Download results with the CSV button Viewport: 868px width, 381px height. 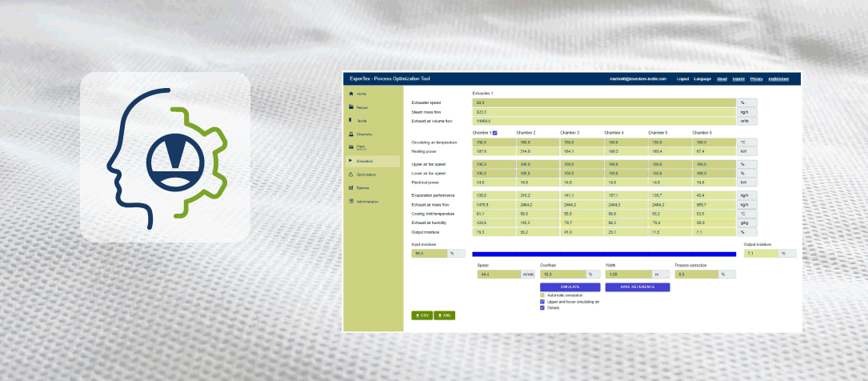click(x=422, y=315)
